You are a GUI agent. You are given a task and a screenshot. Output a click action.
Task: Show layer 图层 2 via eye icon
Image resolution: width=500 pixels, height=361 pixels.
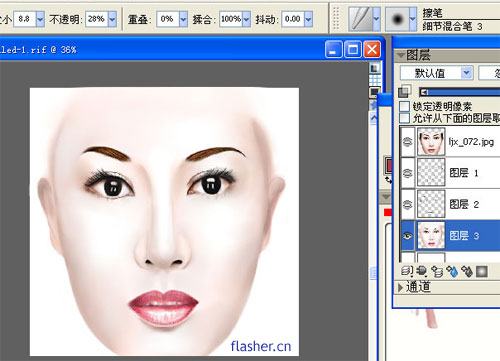(407, 204)
